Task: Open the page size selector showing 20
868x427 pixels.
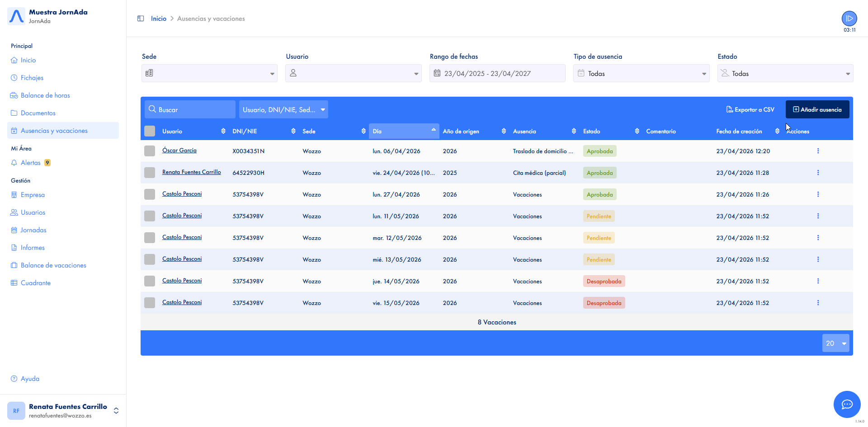Action: click(x=835, y=343)
